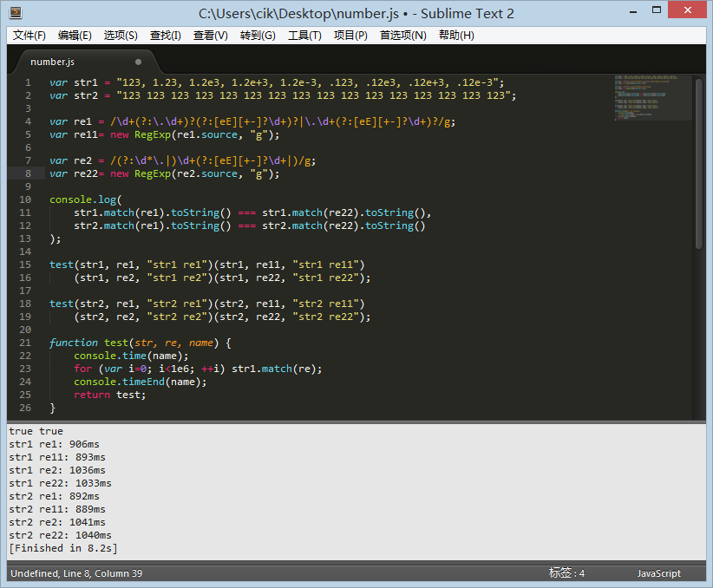Open the 编辑(E) menu
713x588 pixels.
75,36
